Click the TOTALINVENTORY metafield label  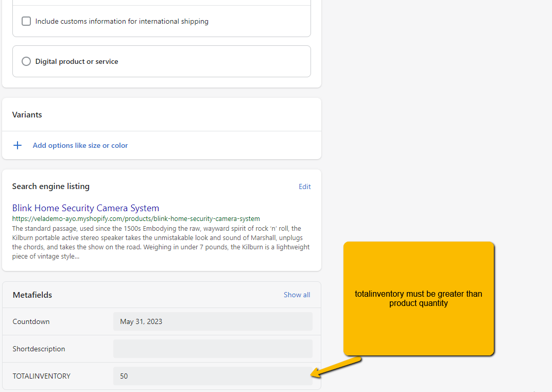click(42, 376)
